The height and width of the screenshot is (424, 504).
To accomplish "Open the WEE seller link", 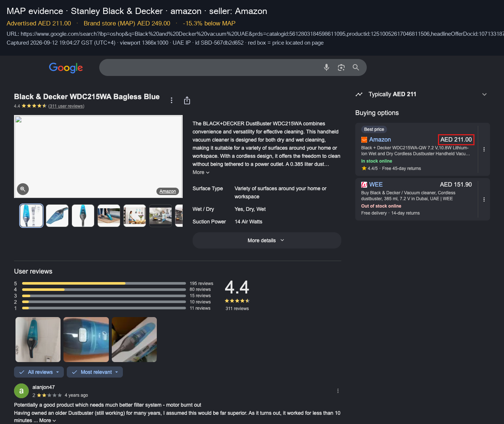I will coord(376,185).
